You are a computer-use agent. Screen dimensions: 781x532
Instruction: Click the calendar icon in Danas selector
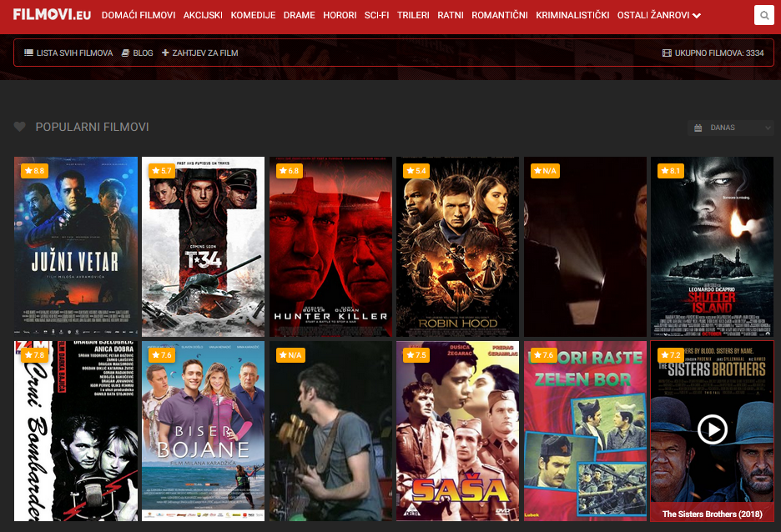pyautogui.click(x=698, y=128)
